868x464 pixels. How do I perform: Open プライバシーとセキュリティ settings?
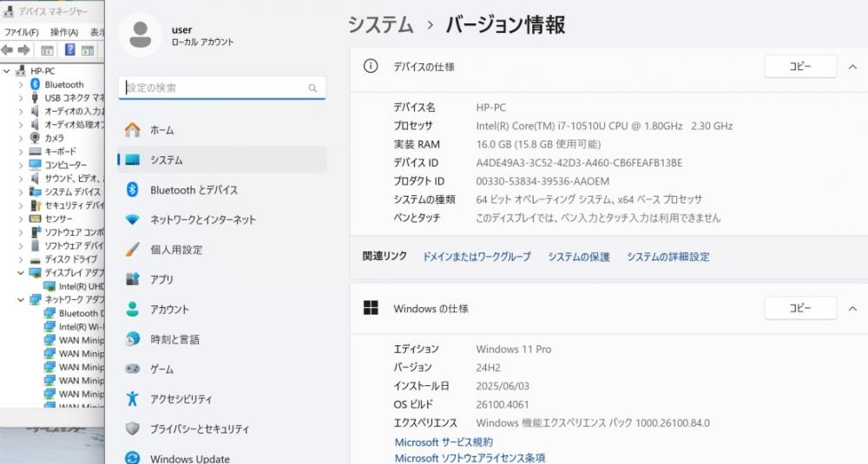[x=221, y=428]
